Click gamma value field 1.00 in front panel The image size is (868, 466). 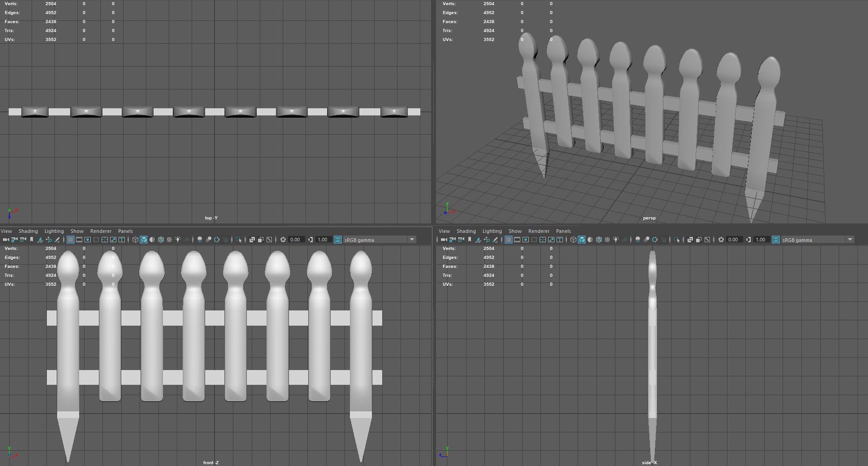(323, 240)
